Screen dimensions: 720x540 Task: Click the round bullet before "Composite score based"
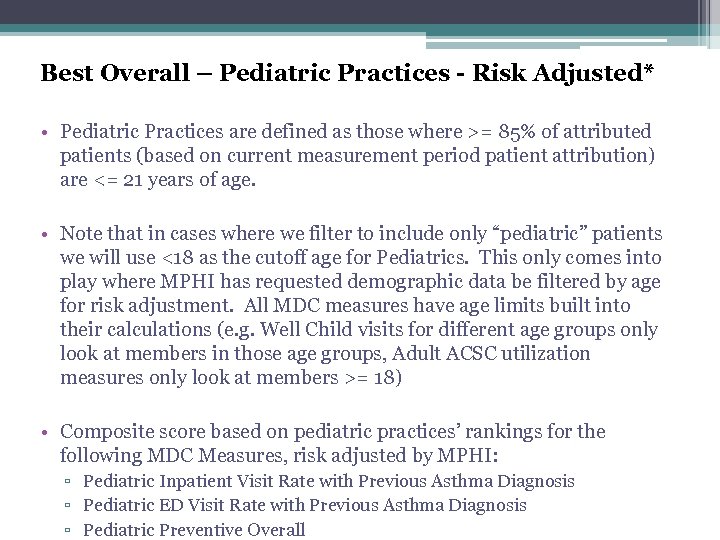46,432
